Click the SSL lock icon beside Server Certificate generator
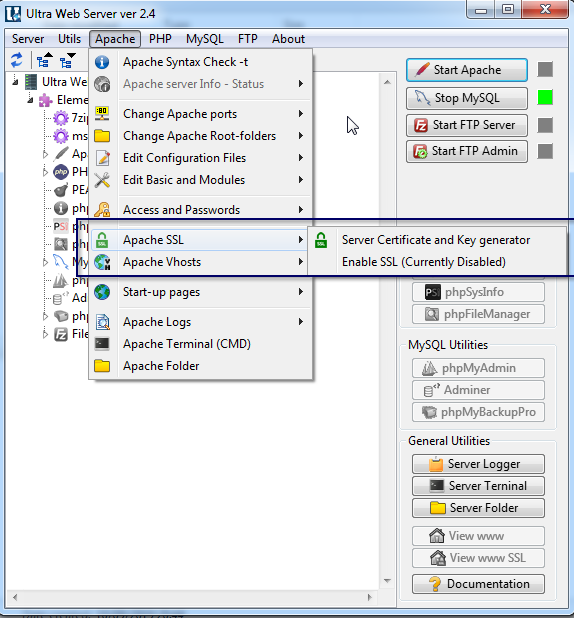This screenshot has width=574, height=618. [321, 240]
